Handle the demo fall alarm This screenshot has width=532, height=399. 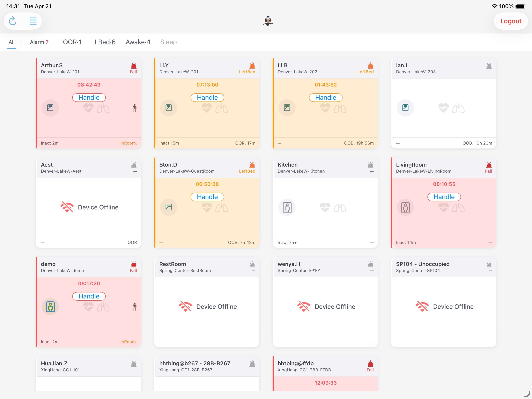[89, 296]
